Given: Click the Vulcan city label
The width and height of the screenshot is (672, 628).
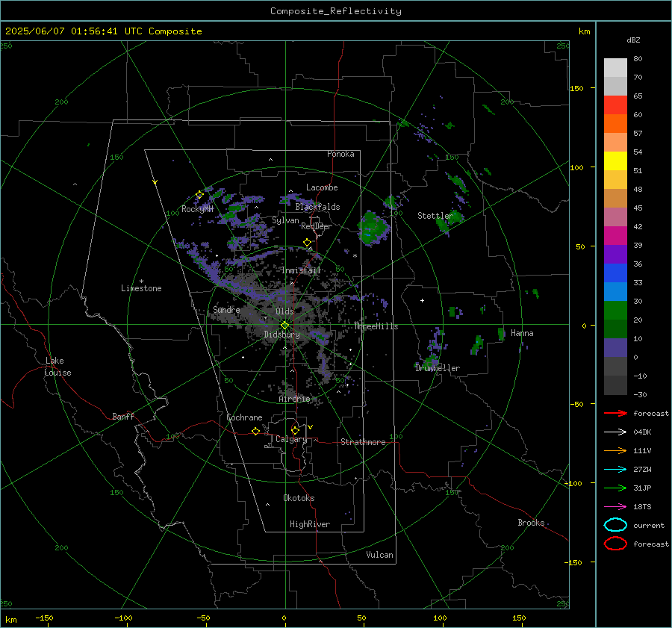Looking at the screenshot, I should (x=380, y=555).
